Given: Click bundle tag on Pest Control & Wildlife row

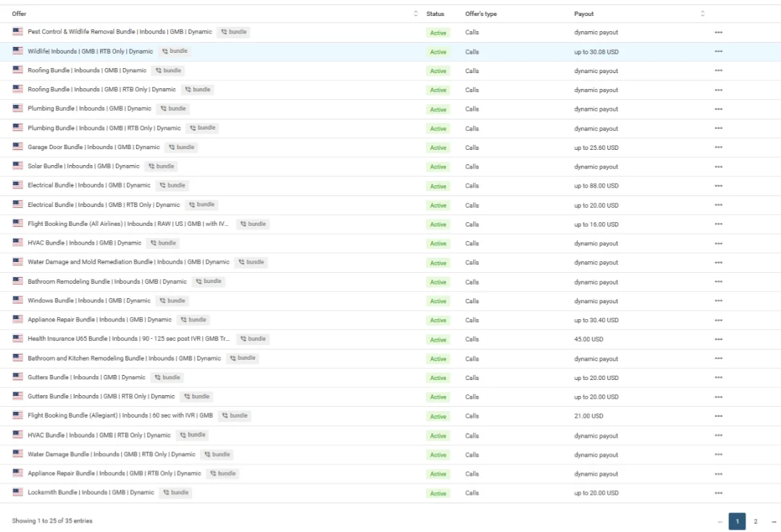Looking at the screenshot, I should [233, 32].
